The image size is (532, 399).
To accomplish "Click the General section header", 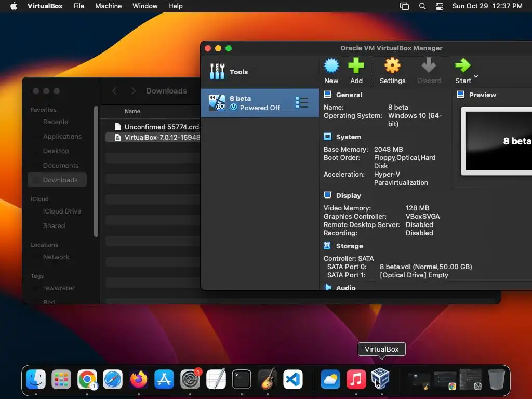I will click(x=349, y=95).
